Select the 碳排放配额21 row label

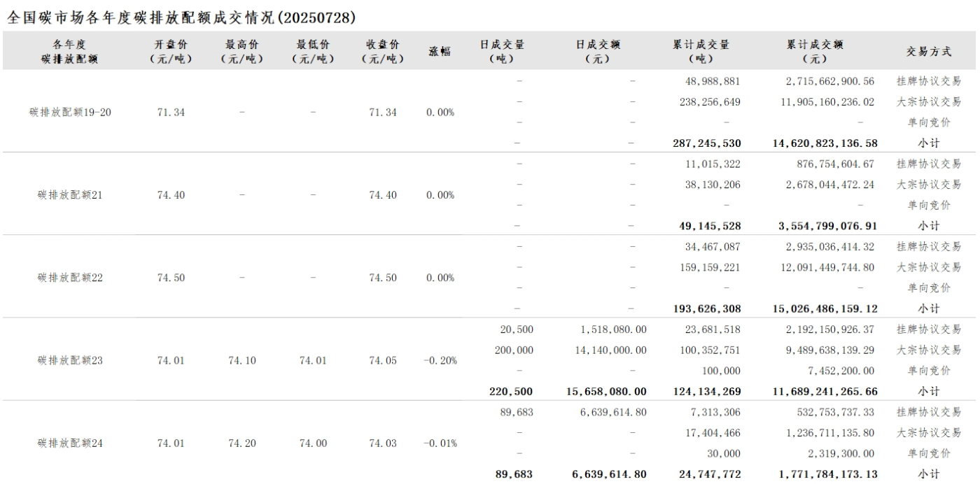pyautogui.click(x=70, y=195)
